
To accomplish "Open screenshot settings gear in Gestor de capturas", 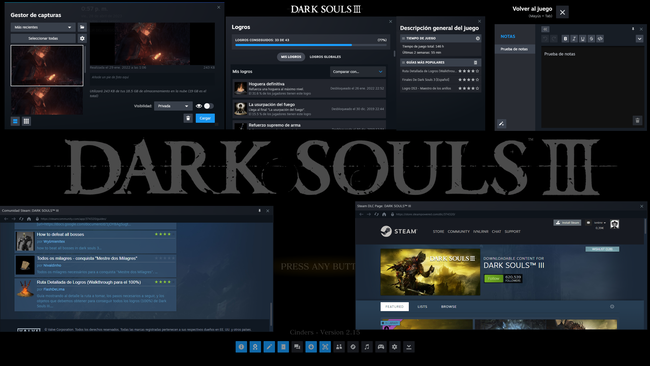I will (82, 38).
